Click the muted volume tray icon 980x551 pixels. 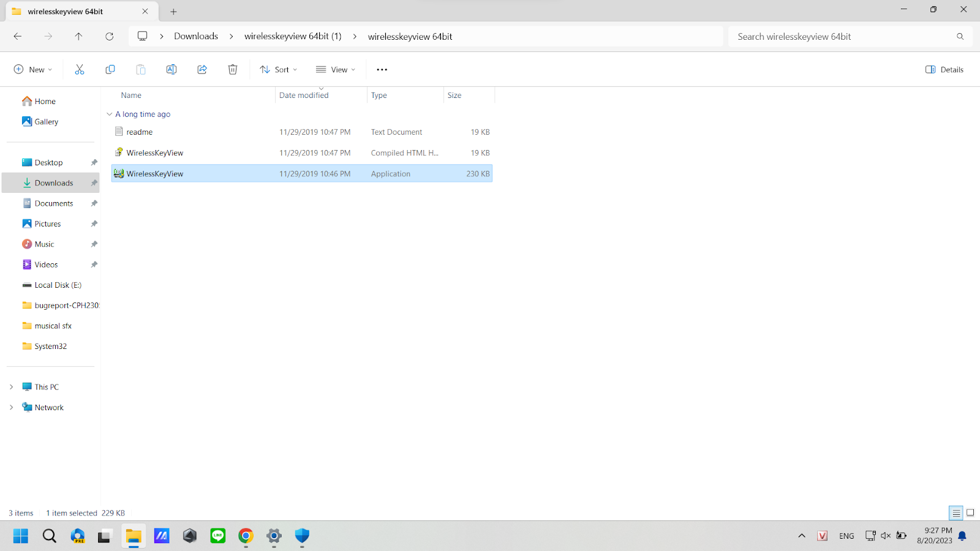[886, 536]
